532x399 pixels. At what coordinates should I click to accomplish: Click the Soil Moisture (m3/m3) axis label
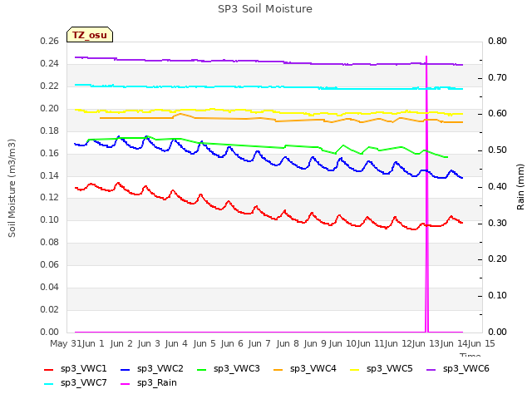tap(12, 188)
